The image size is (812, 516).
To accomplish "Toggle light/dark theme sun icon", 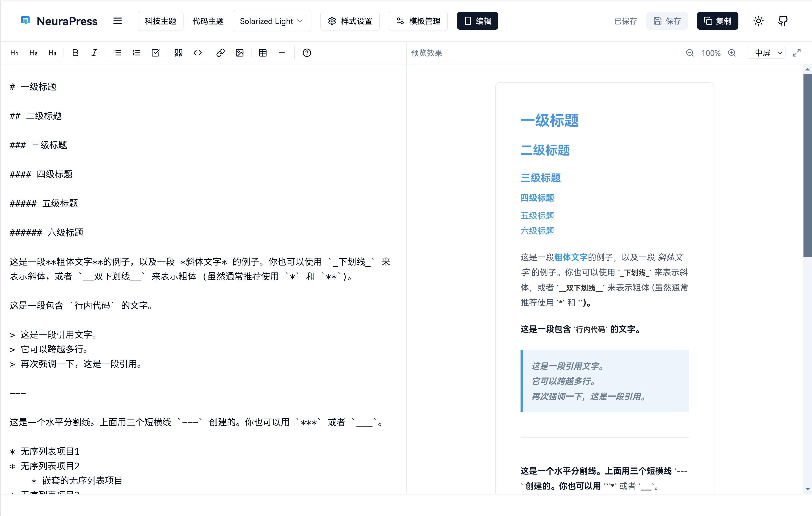I will 759,21.
